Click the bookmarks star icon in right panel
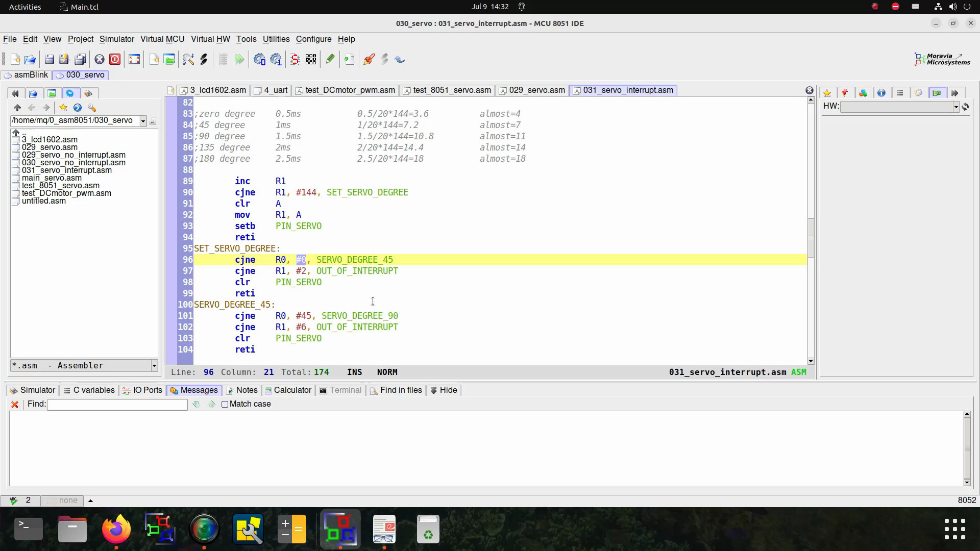The image size is (980, 551). tap(827, 93)
